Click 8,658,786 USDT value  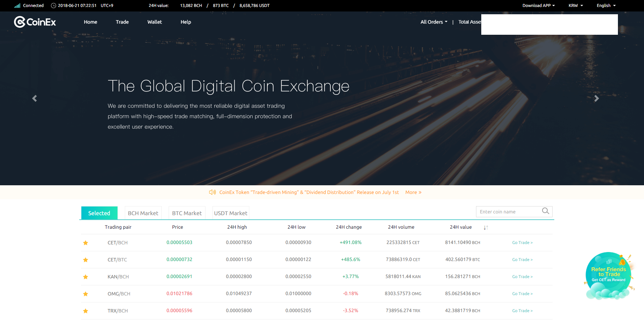pyautogui.click(x=255, y=6)
